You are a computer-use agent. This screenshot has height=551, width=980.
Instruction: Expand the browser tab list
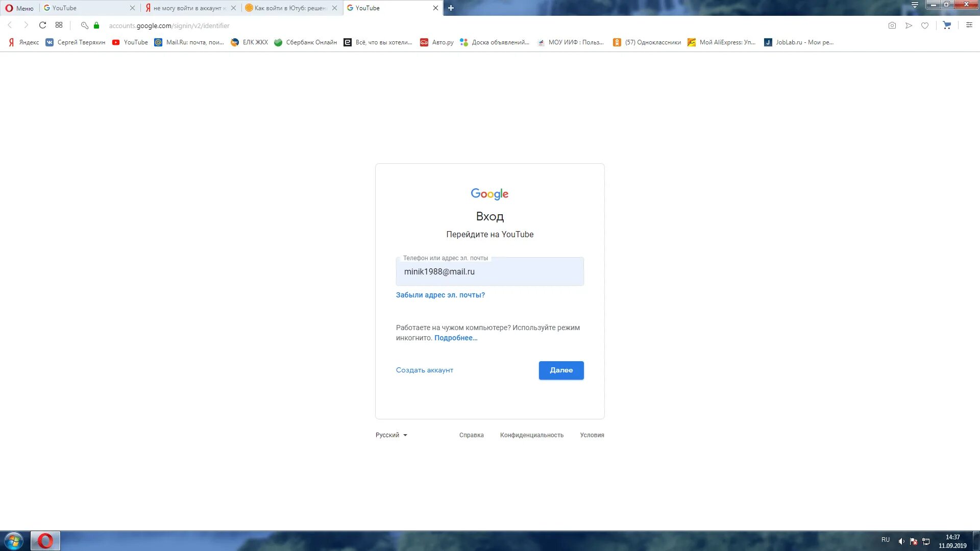[914, 6]
